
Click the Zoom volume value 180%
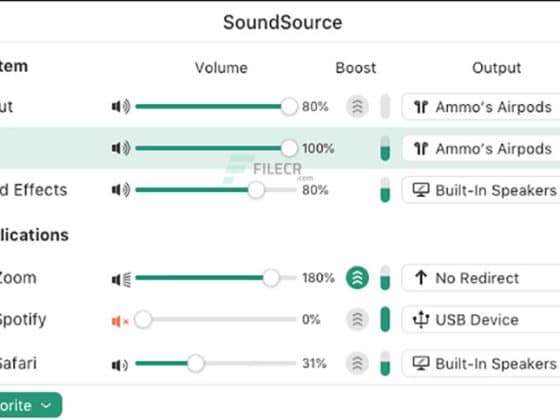pos(319,278)
